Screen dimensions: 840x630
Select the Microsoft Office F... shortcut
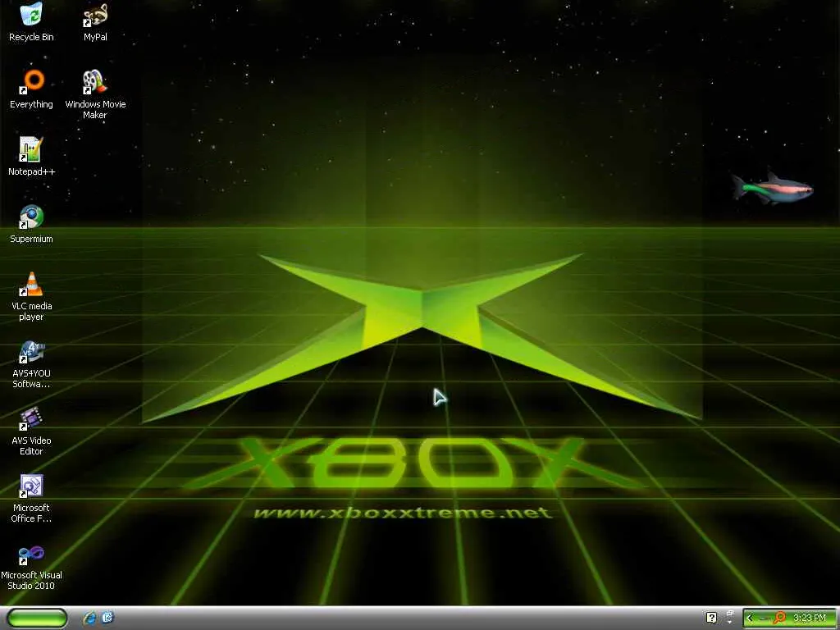[x=31, y=498]
